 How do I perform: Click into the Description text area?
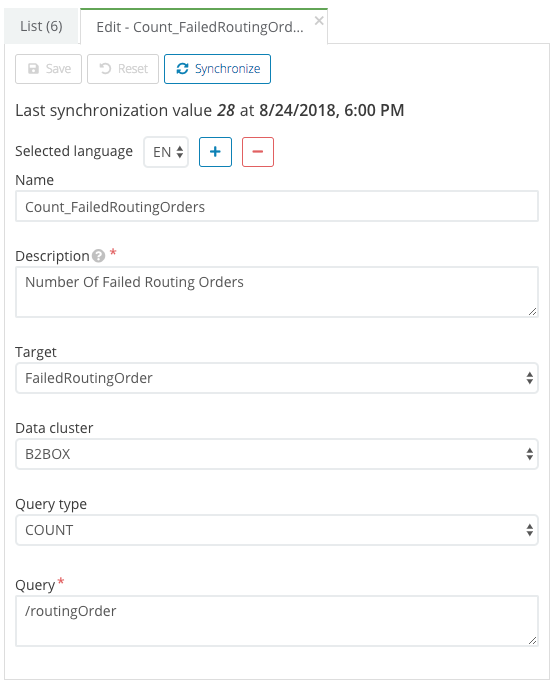coord(277,292)
